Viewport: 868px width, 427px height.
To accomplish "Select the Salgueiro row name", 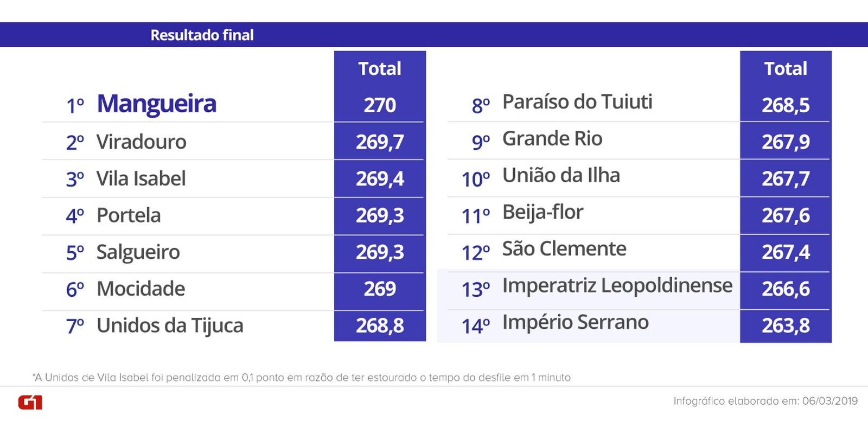I will (138, 252).
